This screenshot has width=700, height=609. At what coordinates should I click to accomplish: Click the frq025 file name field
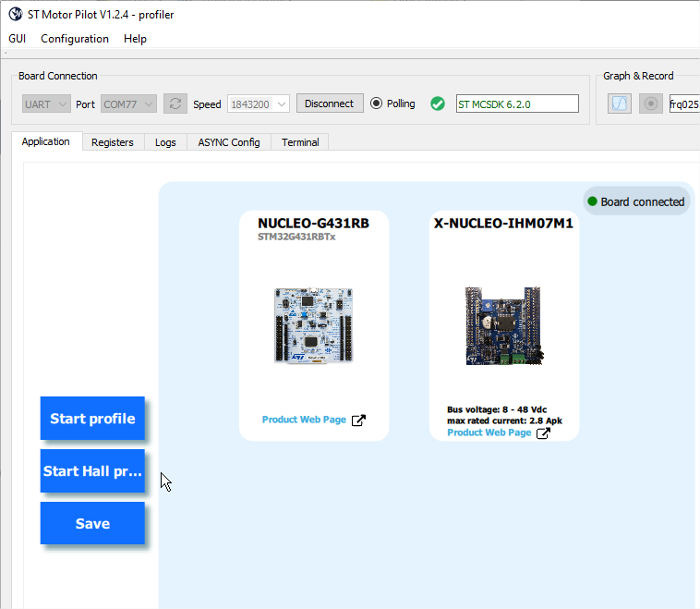pos(684,104)
